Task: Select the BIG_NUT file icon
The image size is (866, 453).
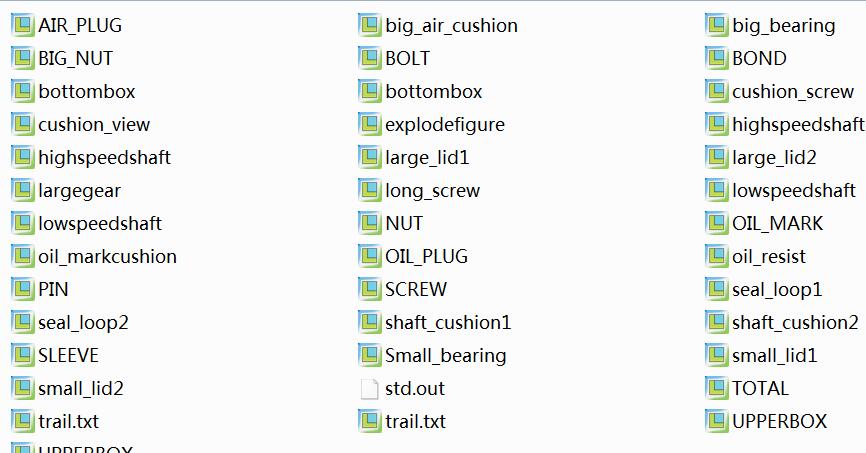Action: coord(23,59)
